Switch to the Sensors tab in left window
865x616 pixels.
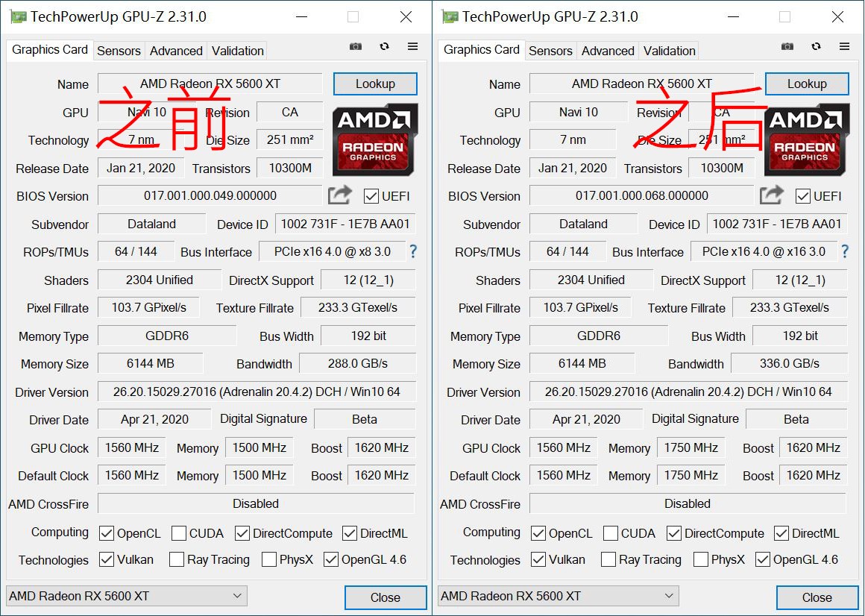[119, 51]
